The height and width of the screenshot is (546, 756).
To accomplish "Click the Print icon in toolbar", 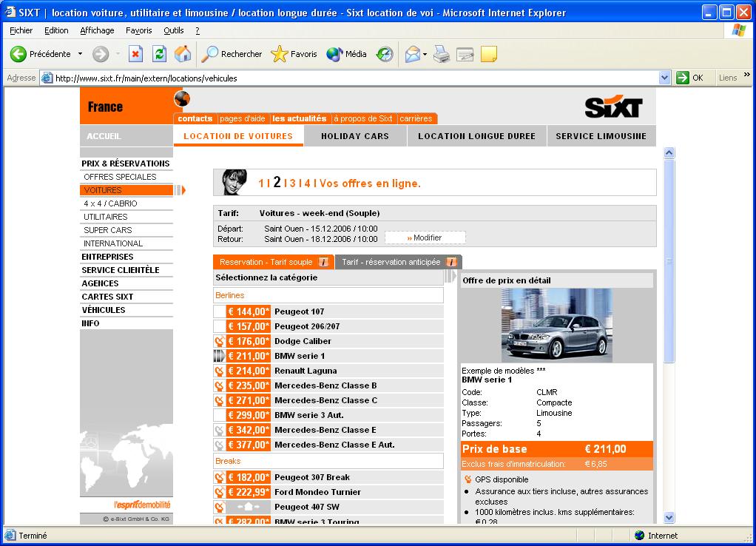I will (x=442, y=54).
